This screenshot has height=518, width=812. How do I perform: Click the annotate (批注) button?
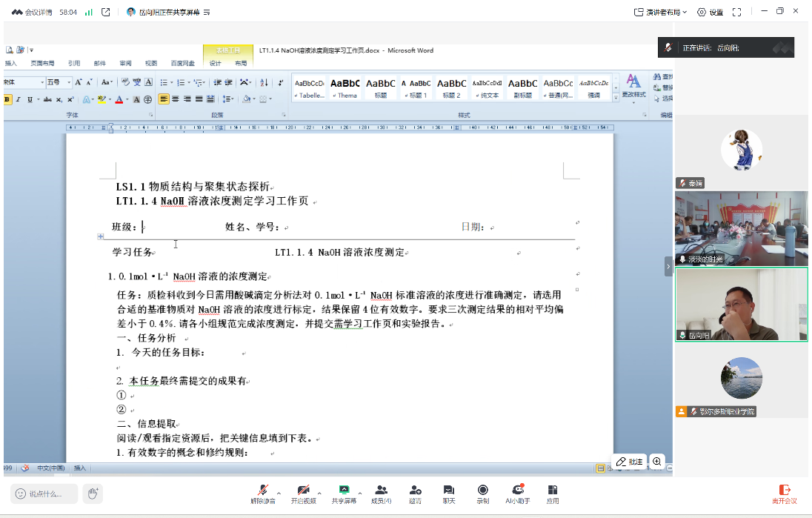click(x=629, y=462)
